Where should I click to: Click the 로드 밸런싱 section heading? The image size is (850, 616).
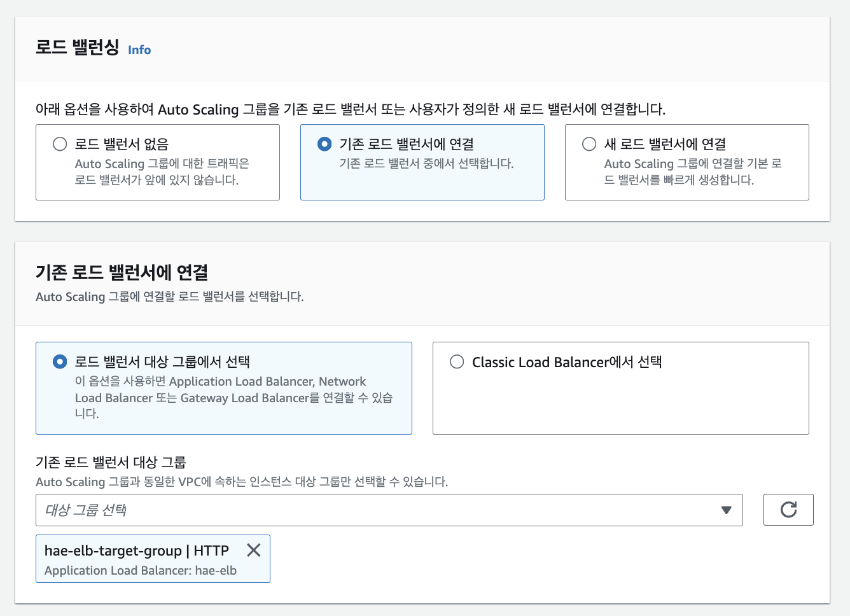(x=78, y=47)
